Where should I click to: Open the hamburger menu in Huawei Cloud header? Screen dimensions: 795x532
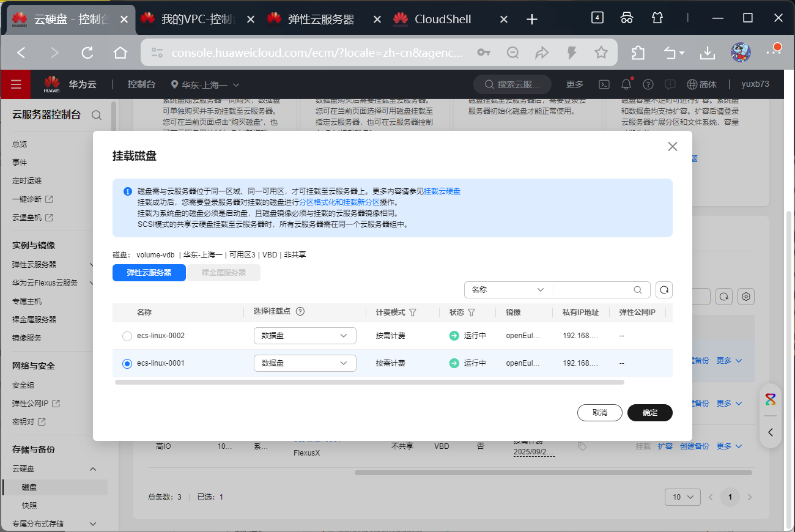[x=16, y=84]
